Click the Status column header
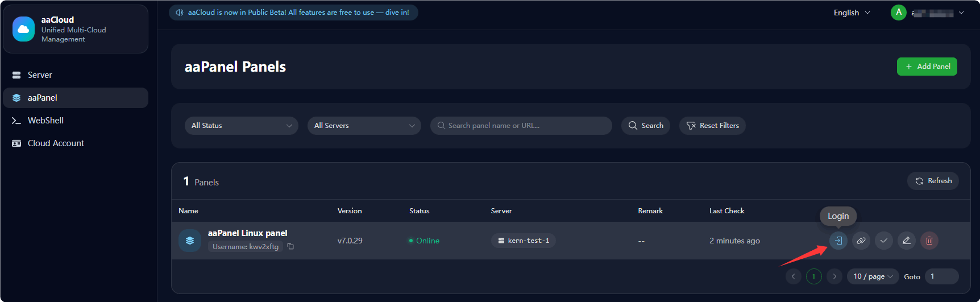 420,211
